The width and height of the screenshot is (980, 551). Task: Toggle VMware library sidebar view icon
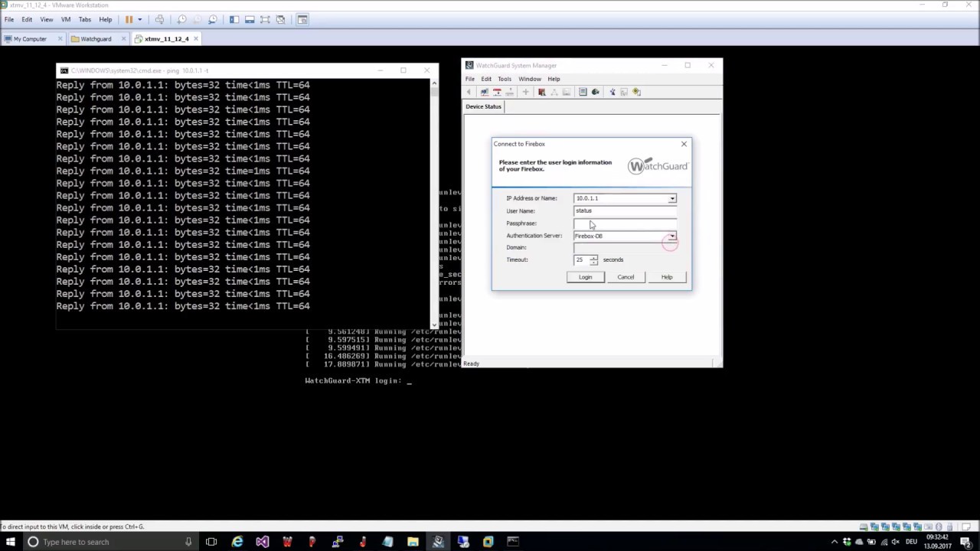(x=234, y=19)
